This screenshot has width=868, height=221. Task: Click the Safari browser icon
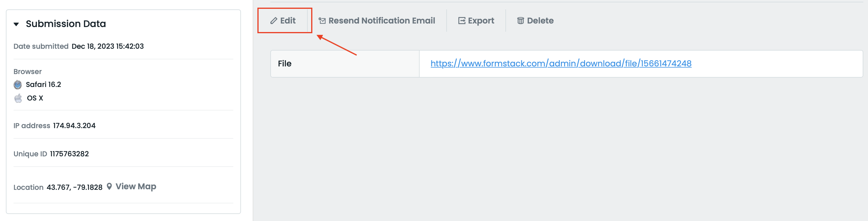click(18, 85)
